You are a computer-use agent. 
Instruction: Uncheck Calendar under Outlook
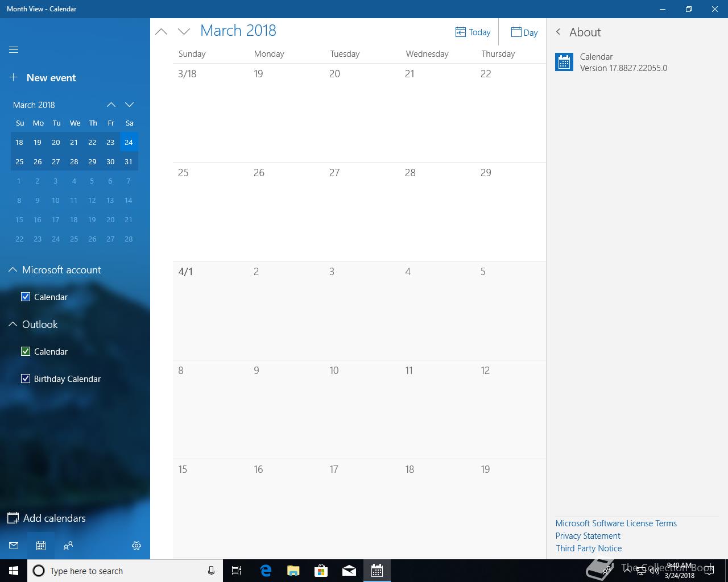click(26, 351)
